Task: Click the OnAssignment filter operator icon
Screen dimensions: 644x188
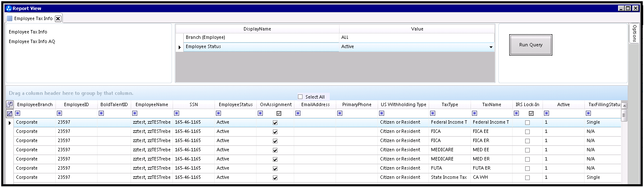Action: [260, 113]
